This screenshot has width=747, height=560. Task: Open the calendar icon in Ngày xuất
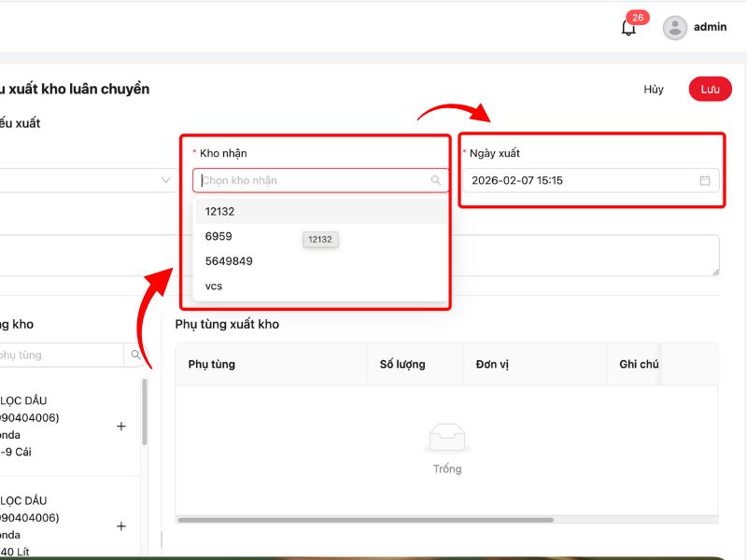click(705, 180)
